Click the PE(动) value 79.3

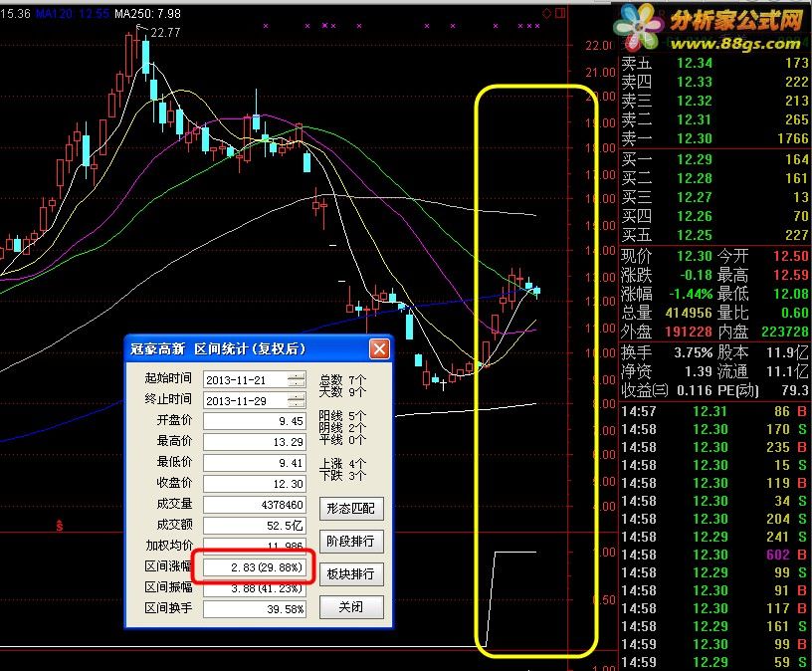click(795, 390)
